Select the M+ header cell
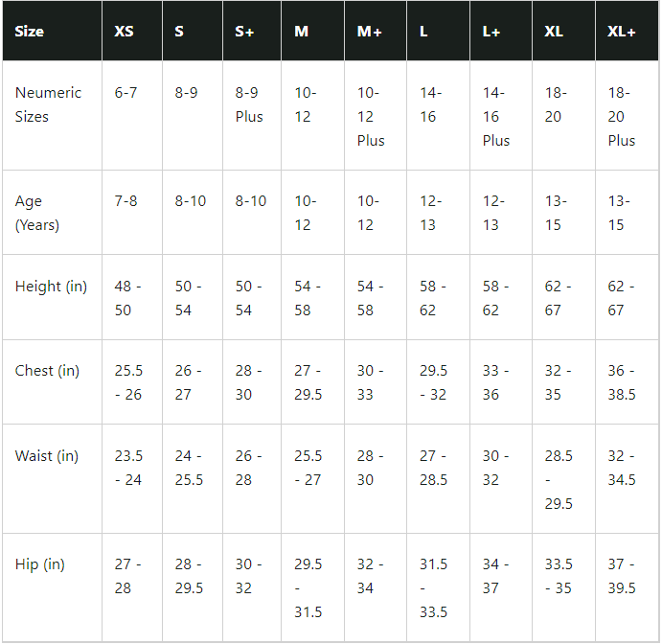Viewport: 662px width, 644px height. coord(370,31)
